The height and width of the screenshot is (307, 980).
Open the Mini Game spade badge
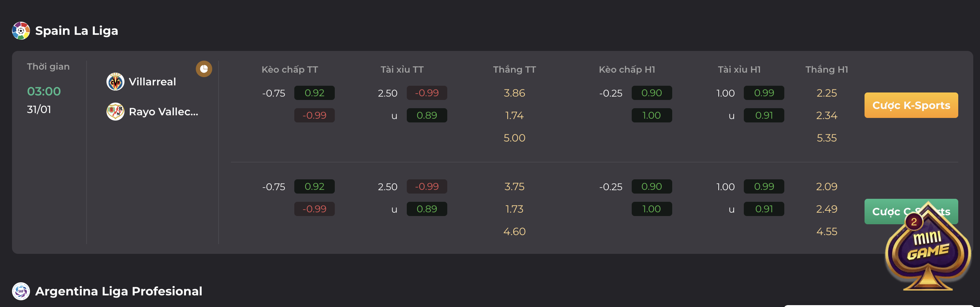(928, 247)
